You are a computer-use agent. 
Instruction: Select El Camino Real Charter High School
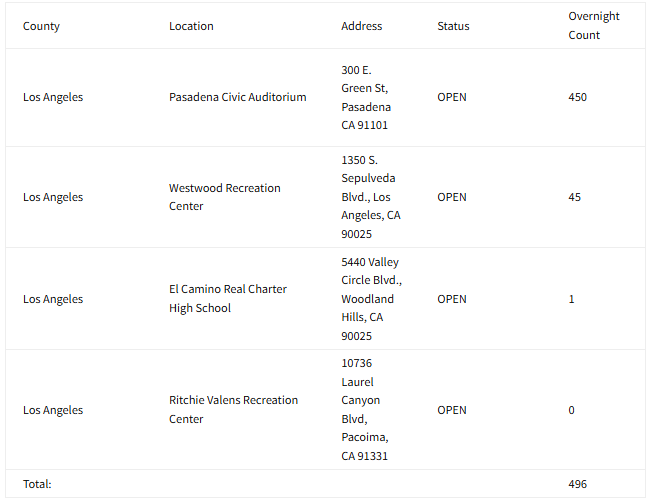pyautogui.click(x=228, y=298)
